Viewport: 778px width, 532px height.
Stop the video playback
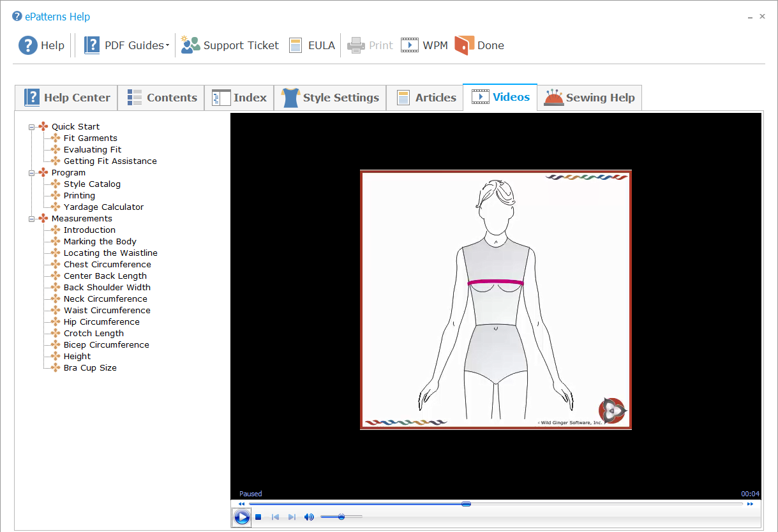coord(258,517)
